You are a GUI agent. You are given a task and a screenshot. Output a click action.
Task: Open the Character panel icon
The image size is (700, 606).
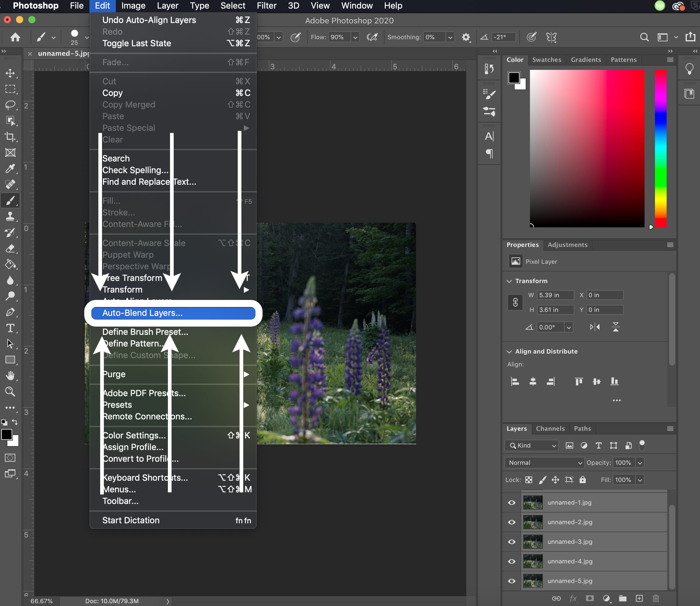(x=489, y=136)
